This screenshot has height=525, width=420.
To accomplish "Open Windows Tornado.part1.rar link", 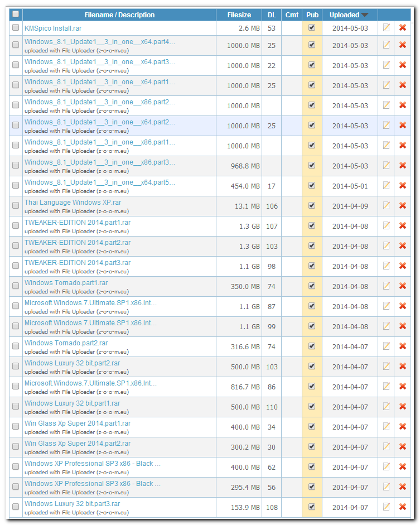I will [x=66, y=283].
